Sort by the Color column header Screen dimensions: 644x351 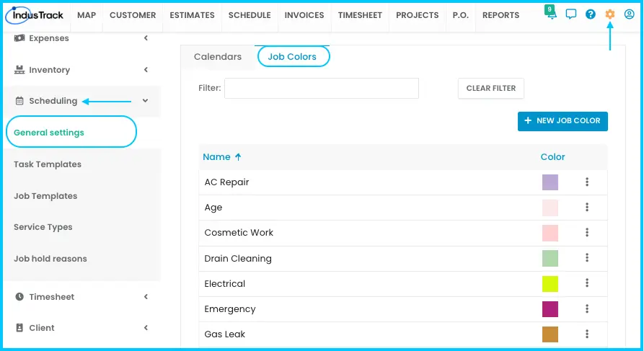552,157
